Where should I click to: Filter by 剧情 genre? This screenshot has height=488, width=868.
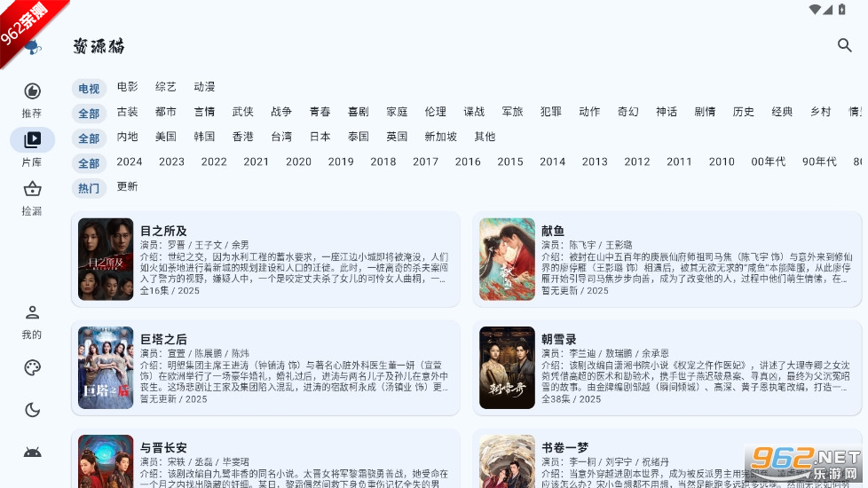coord(705,112)
